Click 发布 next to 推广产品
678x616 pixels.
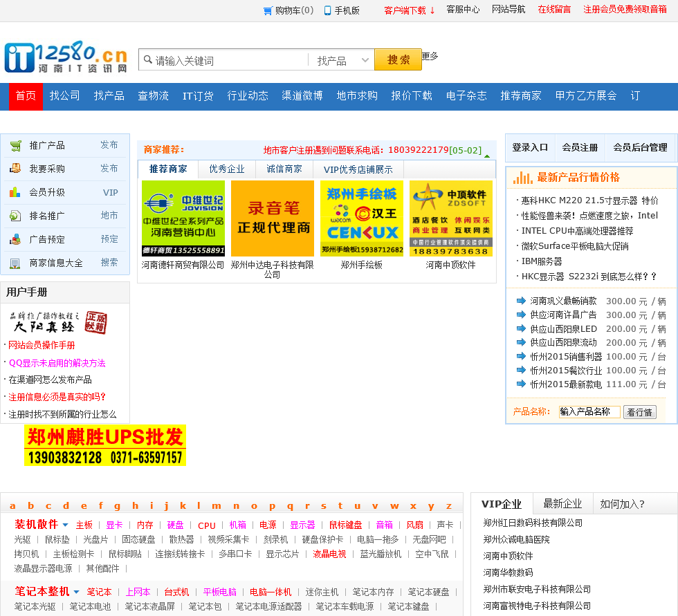(x=109, y=144)
